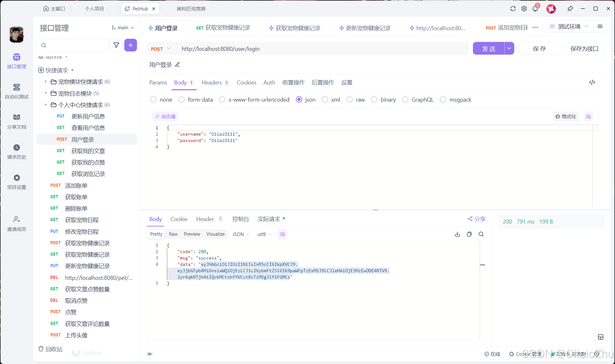615x364 pixels.
Task: Select the xml body format radio
Action: (325, 99)
